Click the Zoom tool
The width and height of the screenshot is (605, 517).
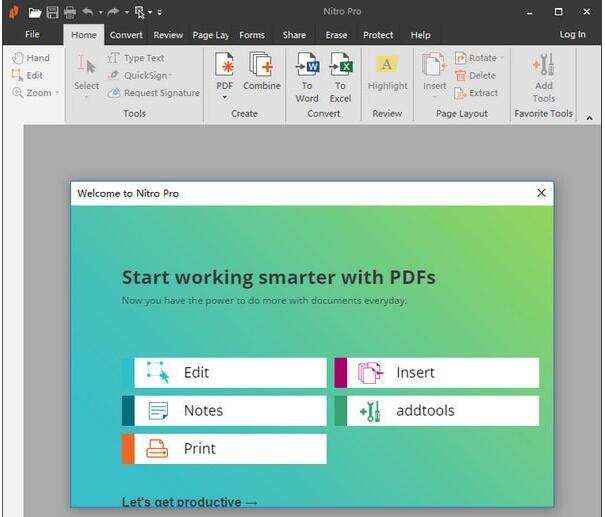click(32, 93)
